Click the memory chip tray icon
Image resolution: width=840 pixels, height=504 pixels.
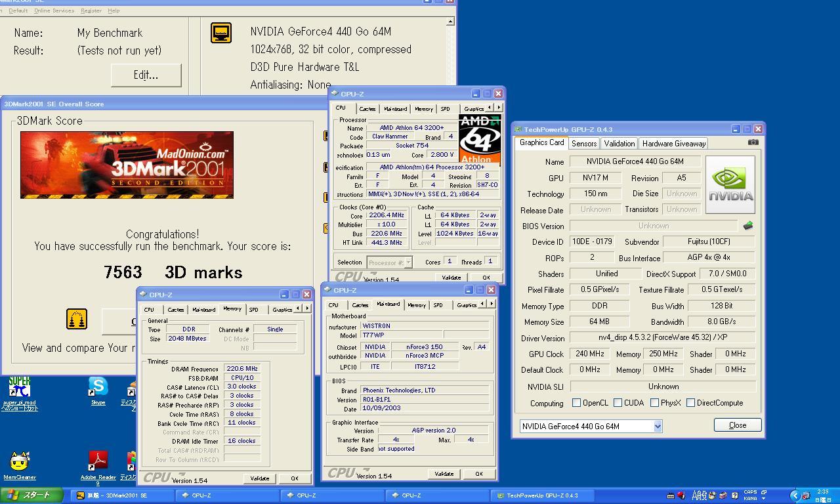pyautogui.click(x=671, y=495)
